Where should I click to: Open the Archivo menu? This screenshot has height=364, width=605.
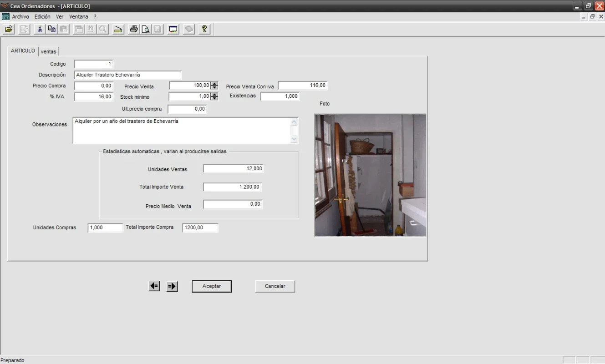tap(20, 16)
